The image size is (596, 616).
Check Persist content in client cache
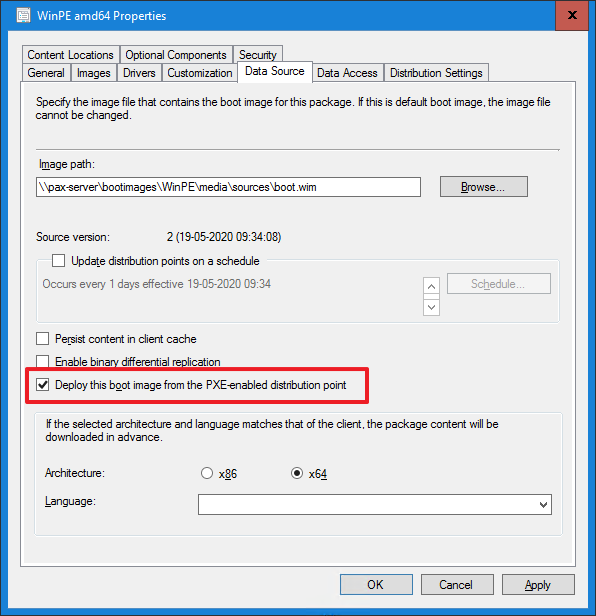[x=42, y=339]
